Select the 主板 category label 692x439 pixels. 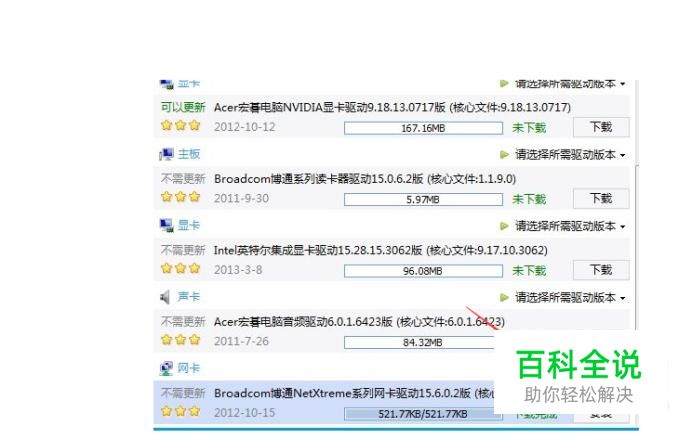[189, 154]
